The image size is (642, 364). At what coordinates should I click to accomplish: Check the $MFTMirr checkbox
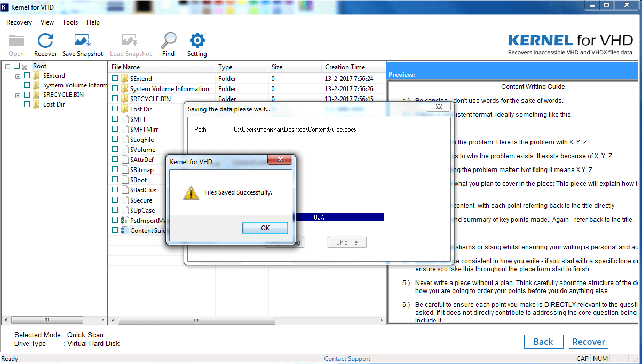[115, 129]
